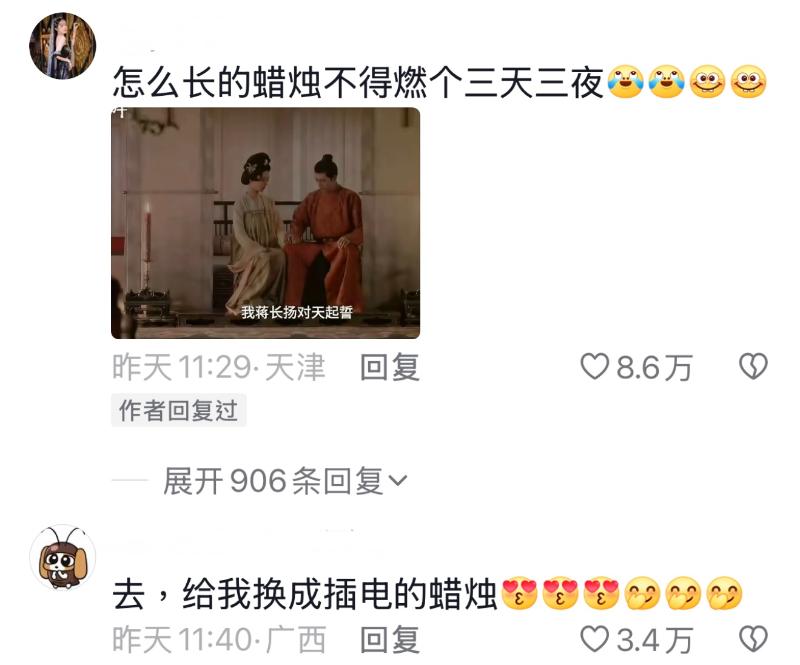
Task: Click the chevron next to 展开906条回复
Action: pyautogui.click(x=398, y=480)
